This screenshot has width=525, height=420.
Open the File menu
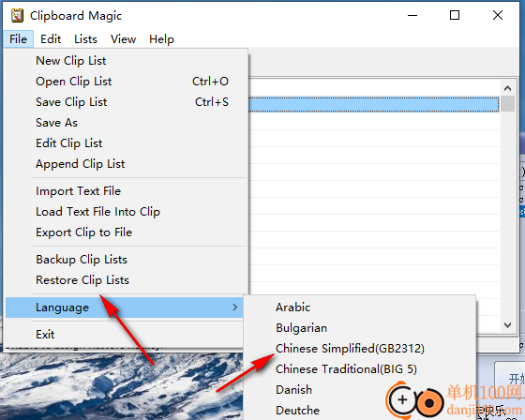tap(19, 39)
